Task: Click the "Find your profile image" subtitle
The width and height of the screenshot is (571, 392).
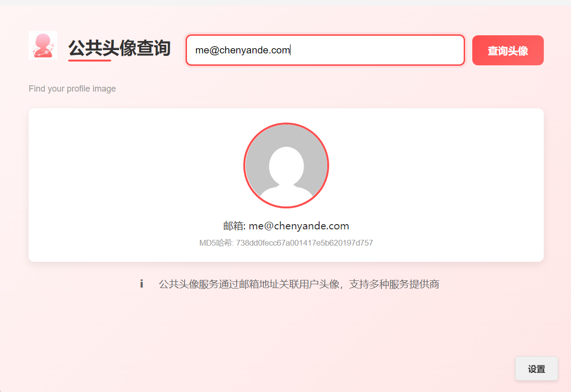Action: click(x=72, y=88)
